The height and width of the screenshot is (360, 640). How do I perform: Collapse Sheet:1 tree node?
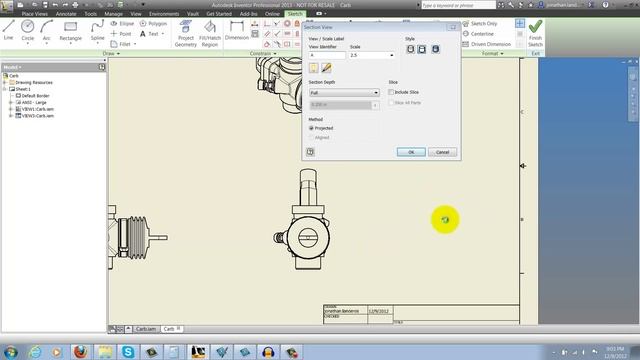(5, 89)
